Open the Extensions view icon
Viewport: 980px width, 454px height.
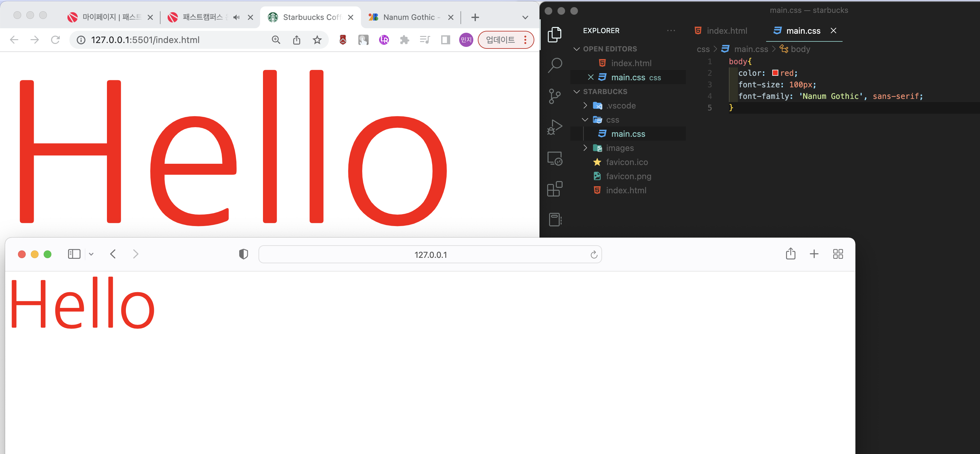[555, 189]
